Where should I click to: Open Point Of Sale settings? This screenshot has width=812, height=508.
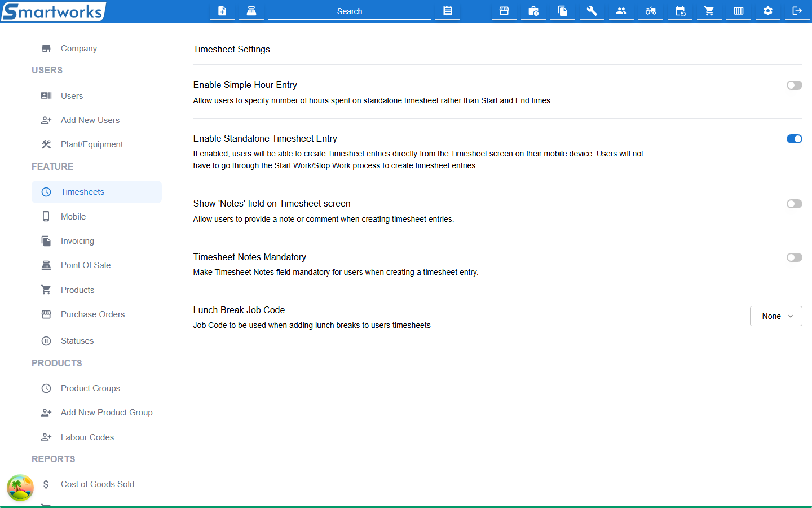click(x=96, y=265)
